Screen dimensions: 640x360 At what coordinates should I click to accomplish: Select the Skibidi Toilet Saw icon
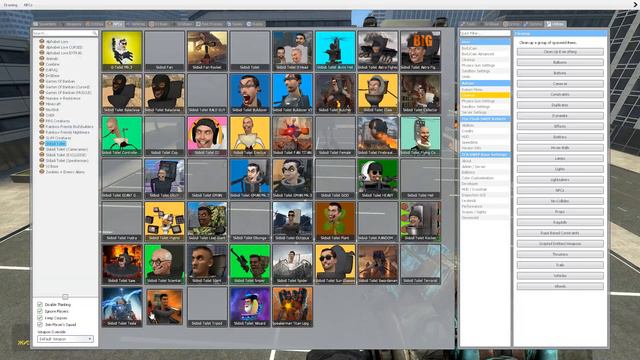122,264
